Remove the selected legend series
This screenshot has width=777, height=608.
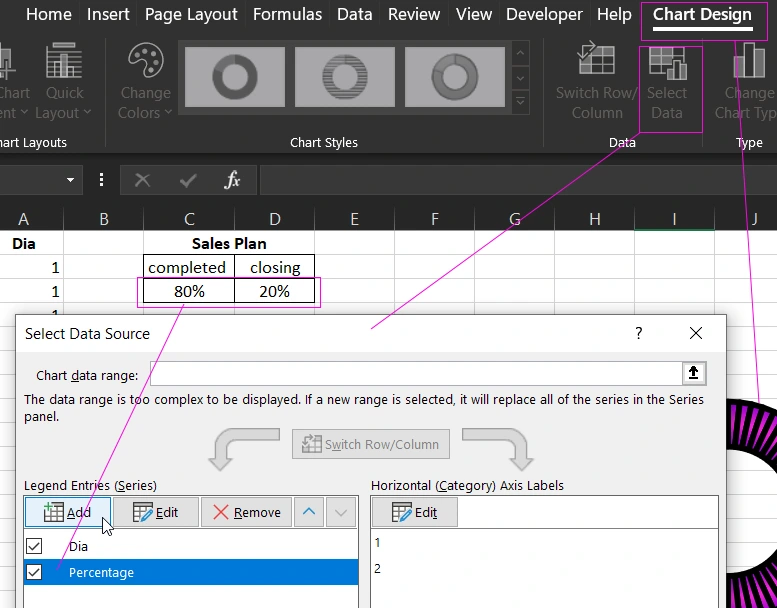tap(247, 512)
